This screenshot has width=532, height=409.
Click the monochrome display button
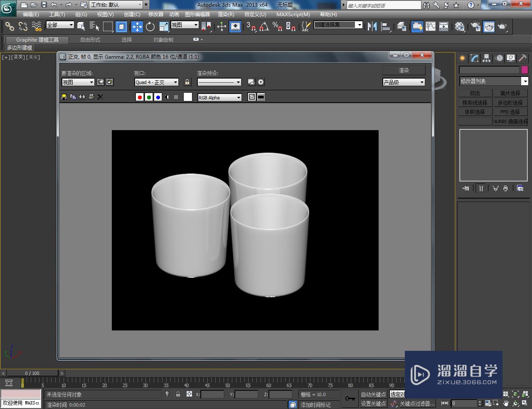pyautogui.click(x=176, y=97)
